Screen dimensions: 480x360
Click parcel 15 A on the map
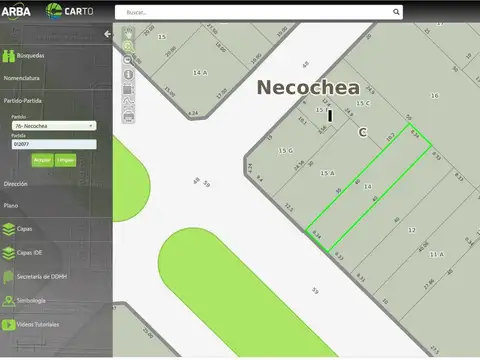click(327, 173)
